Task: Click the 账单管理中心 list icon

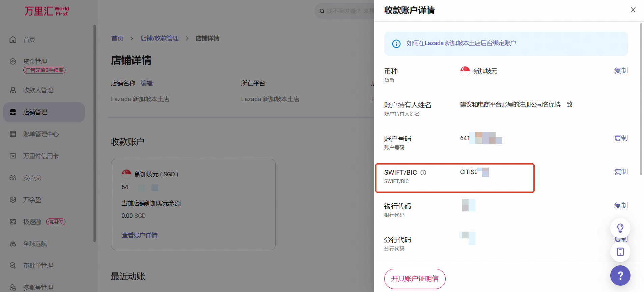Action: pyautogui.click(x=13, y=134)
